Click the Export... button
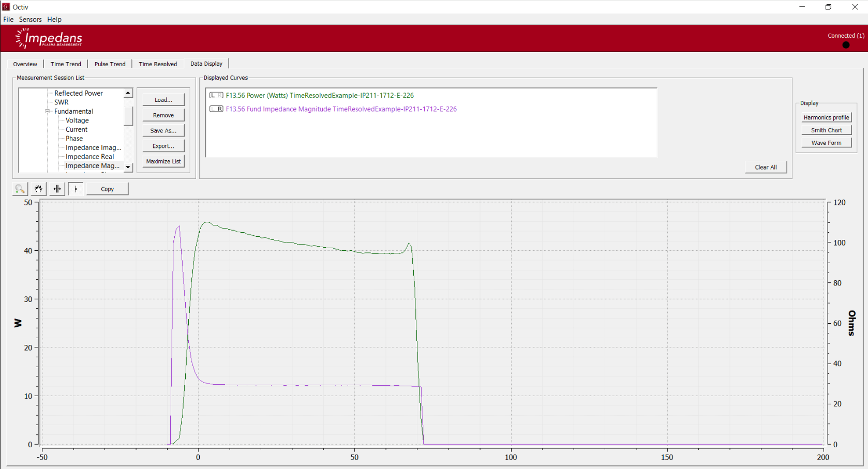The width and height of the screenshot is (868, 469). [163, 146]
